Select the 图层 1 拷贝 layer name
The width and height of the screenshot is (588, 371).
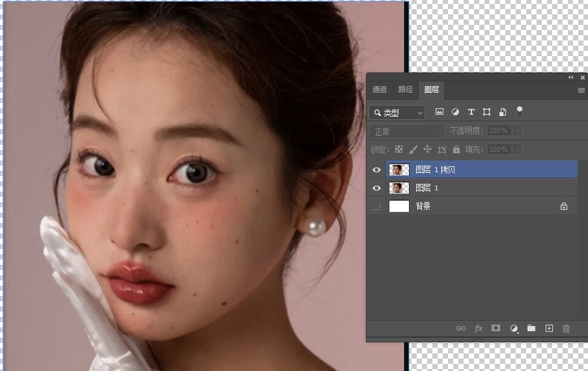pyautogui.click(x=435, y=170)
